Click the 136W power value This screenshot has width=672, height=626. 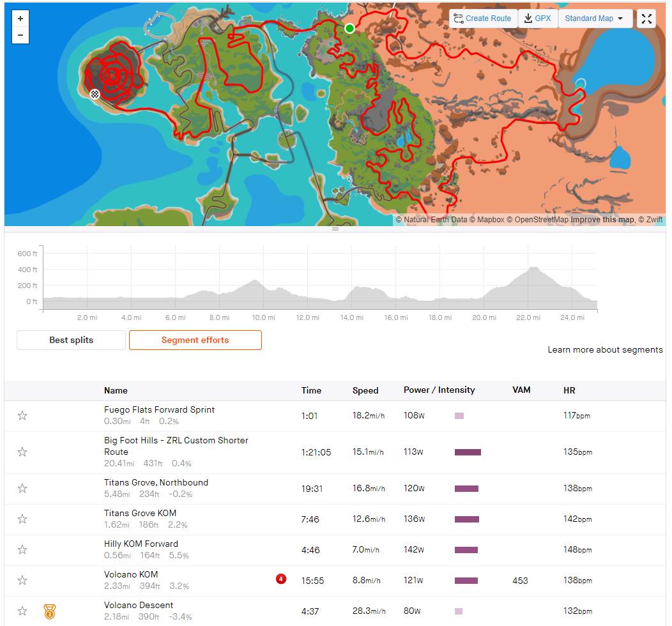[414, 519]
